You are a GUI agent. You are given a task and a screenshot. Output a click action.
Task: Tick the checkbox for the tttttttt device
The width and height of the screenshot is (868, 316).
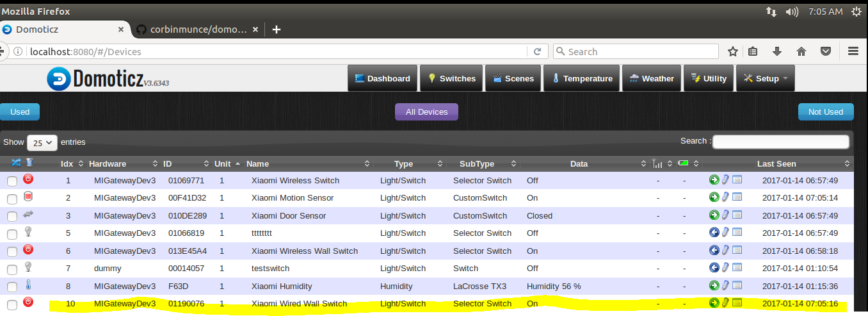12,234
